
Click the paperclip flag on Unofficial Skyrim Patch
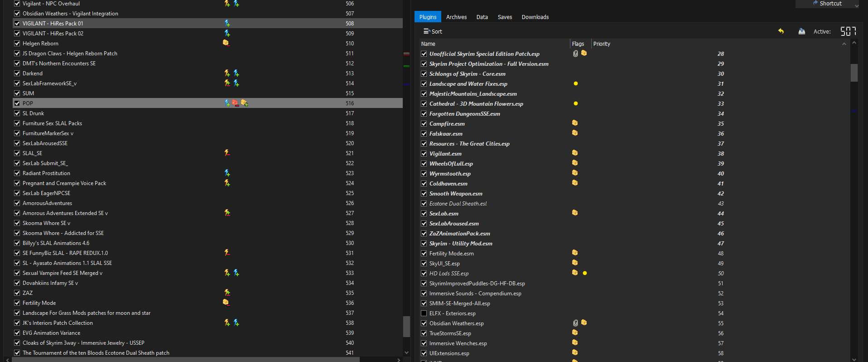click(575, 54)
